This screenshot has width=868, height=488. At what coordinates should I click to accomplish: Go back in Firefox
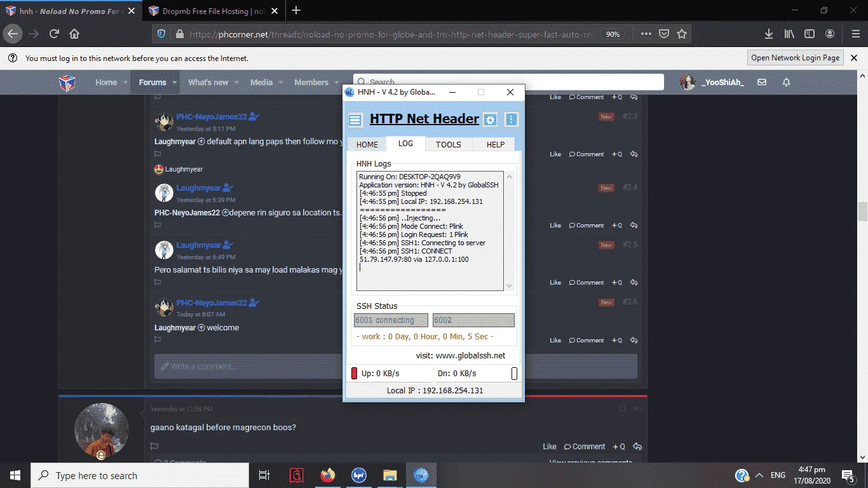pos(13,34)
